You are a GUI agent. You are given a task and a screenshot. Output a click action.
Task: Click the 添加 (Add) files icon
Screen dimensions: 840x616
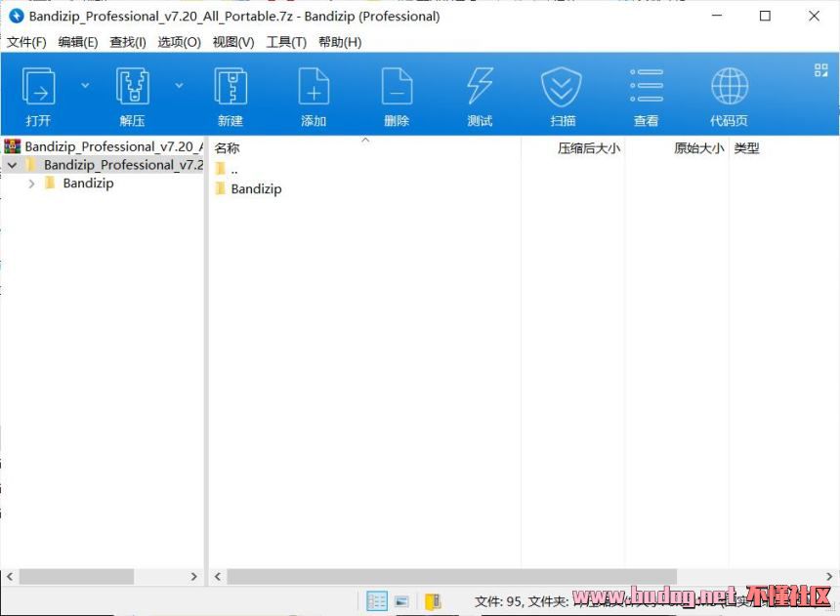click(x=314, y=96)
